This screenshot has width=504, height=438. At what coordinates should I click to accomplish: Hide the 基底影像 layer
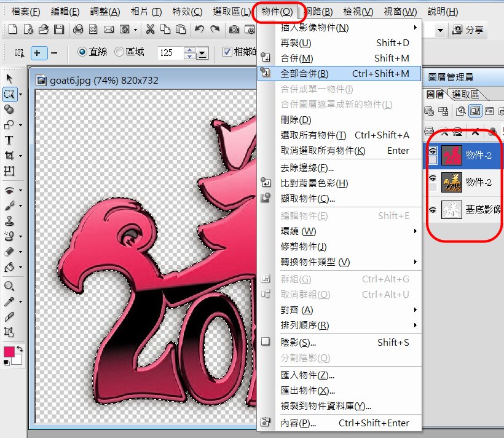(x=433, y=210)
